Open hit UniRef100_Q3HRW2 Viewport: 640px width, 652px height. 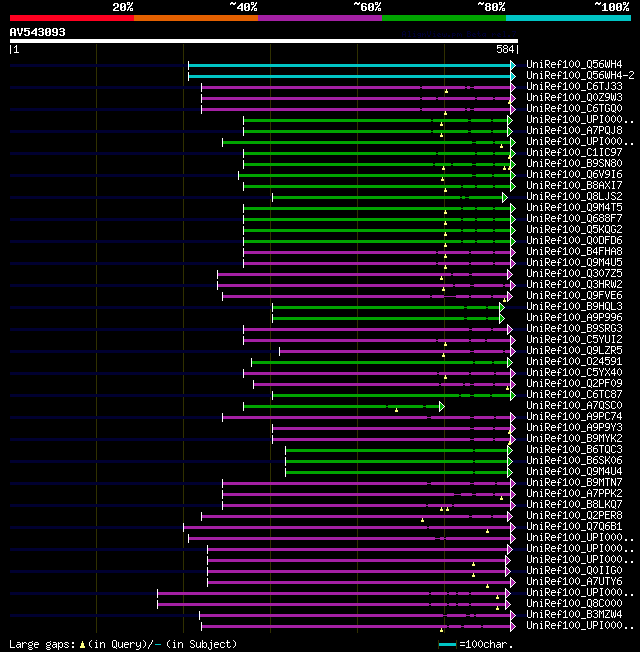tap(574, 284)
